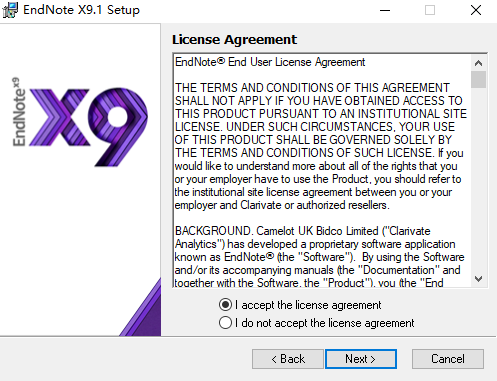Minimize the EndNote X9.1 Setup window
The image size is (497, 381).
click(385, 10)
